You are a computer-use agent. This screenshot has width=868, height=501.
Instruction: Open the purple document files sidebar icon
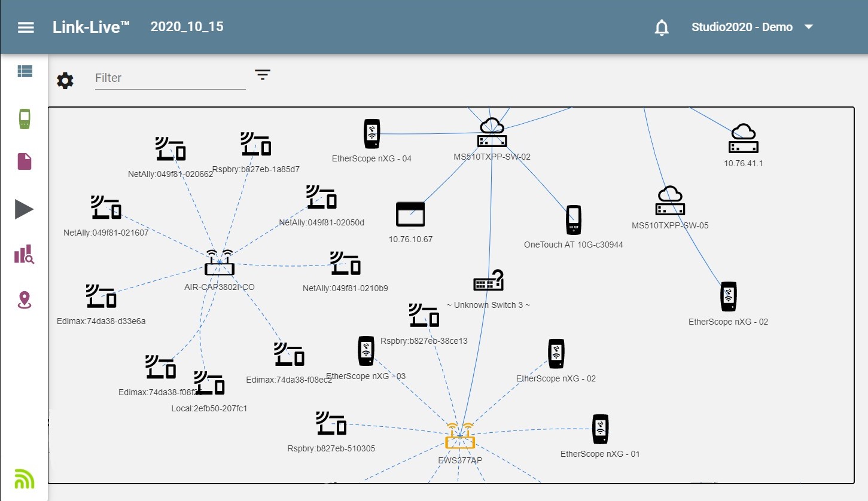point(25,161)
